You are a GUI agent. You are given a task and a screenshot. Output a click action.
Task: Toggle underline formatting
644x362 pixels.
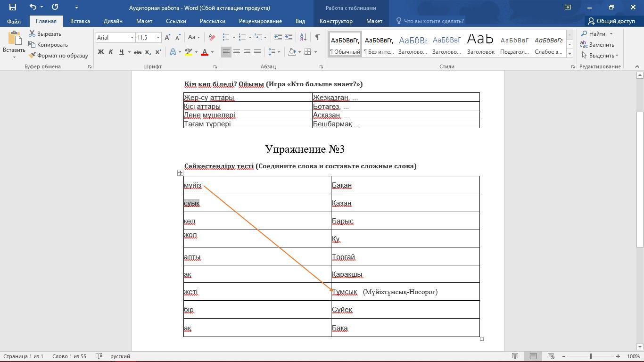[121, 52]
